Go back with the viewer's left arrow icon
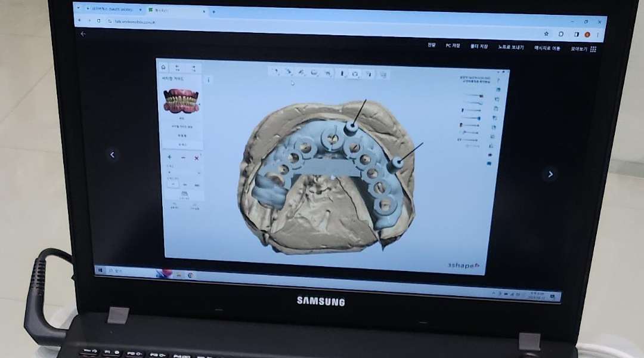Viewport: 644px width, 358px height. coord(83,34)
